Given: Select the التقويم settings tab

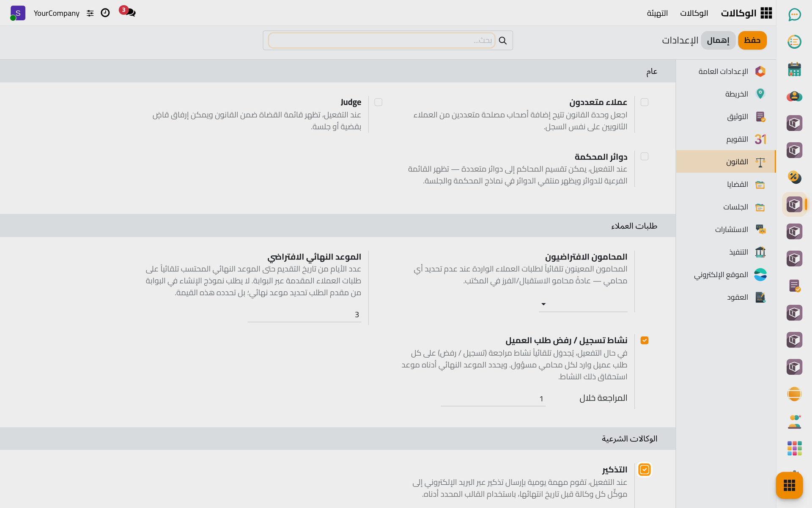Looking at the screenshot, I should point(726,139).
